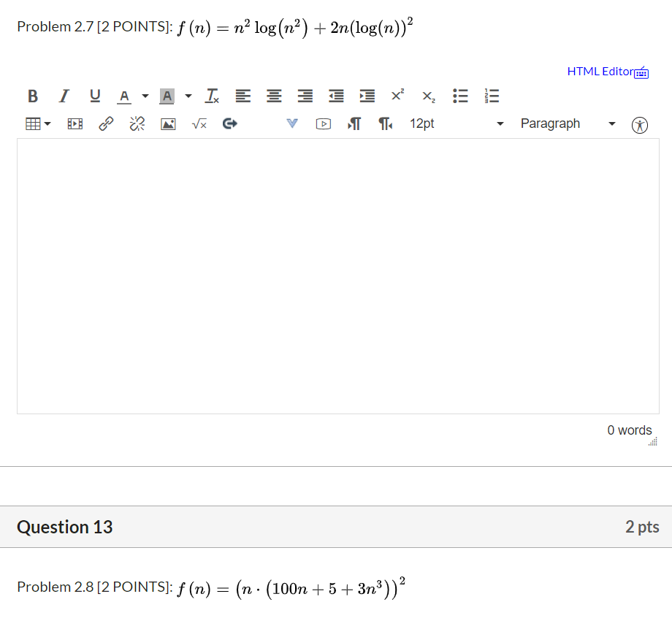Click the subscript icon
This screenshot has height=621, width=672.
(427, 96)
